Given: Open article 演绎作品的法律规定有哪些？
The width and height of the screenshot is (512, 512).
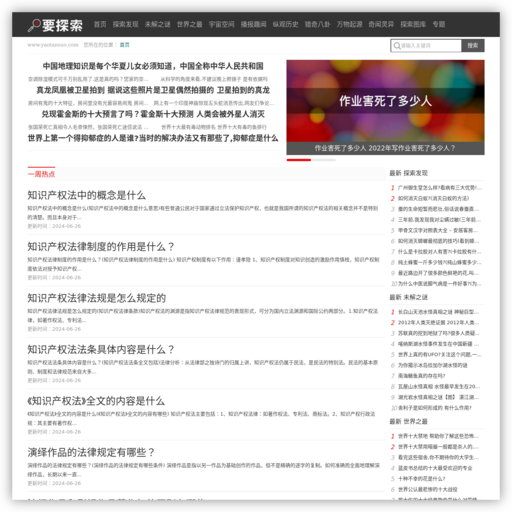Looking at the screenshot, I should [91, 452].
